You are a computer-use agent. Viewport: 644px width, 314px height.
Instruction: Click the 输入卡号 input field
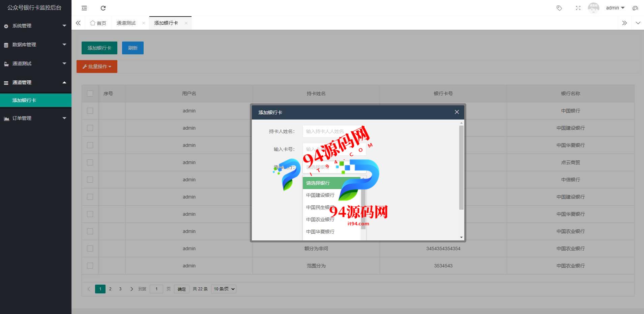[x=334, y=149]
